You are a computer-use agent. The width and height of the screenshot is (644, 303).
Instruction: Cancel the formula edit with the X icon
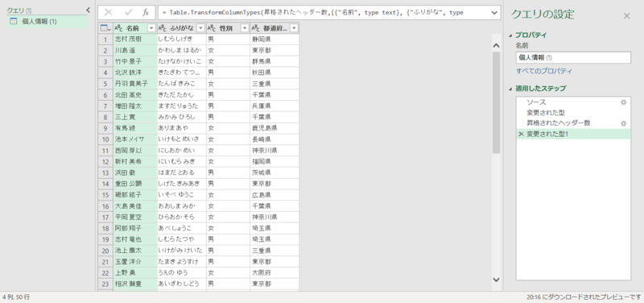[109, 12]
